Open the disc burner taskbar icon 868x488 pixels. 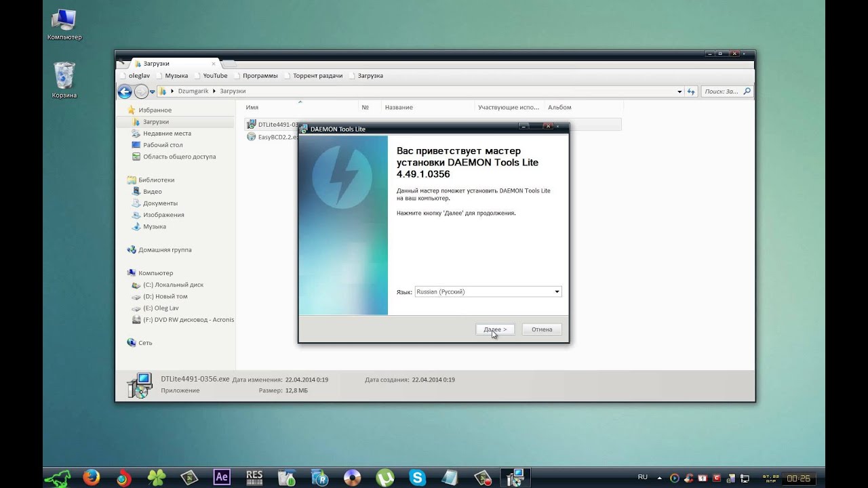[x=352, y=477]
